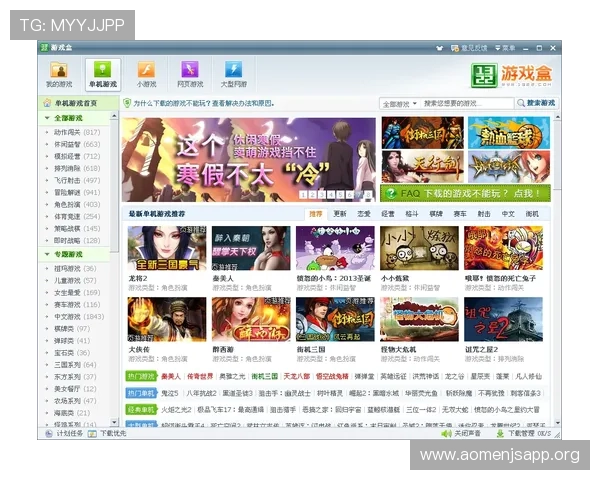The image size is (600, 480).
Task: Expand the 飞行射击 (497) category
Action: point(77,180)
